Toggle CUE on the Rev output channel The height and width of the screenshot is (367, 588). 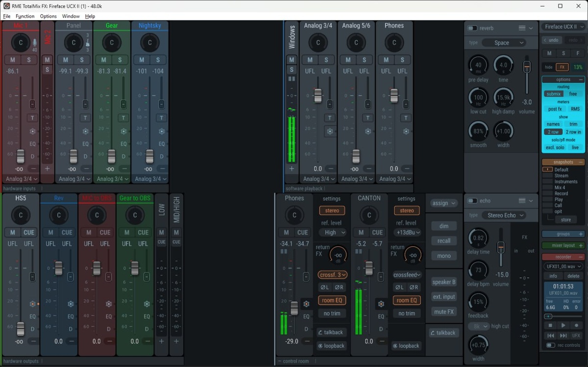(67, 233)
